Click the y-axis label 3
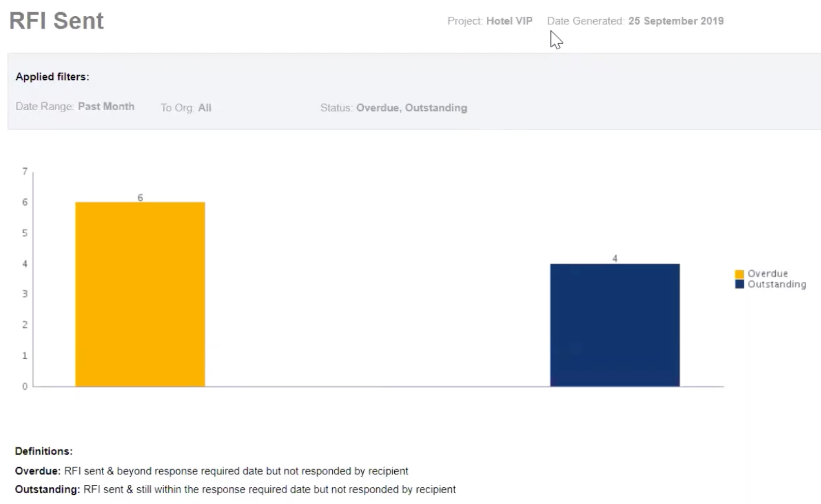Screen dimensions: 821x504 (25, 294)
